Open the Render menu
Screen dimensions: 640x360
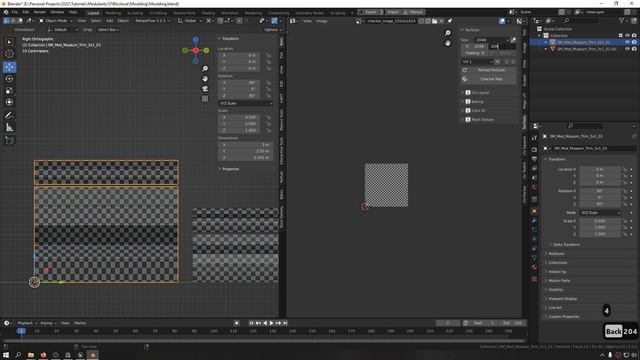40,12
